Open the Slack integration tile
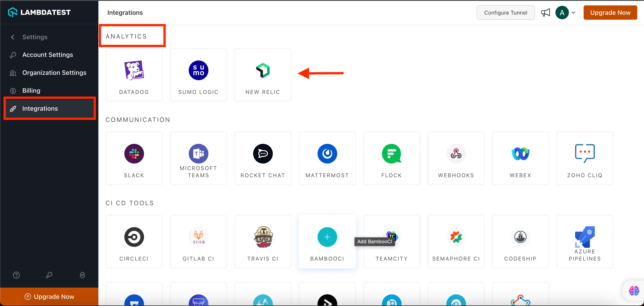This screenshot has height=306, width=644. (x=134, y=158)
